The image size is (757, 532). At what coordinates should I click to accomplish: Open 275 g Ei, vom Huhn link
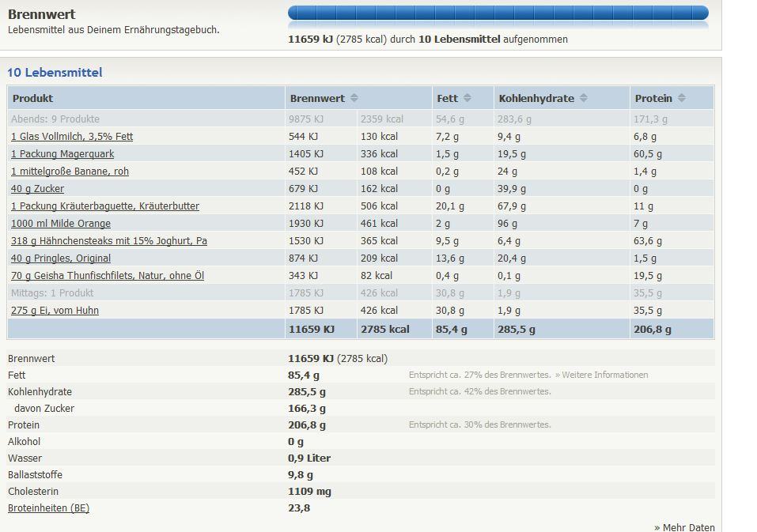[55, 310]
